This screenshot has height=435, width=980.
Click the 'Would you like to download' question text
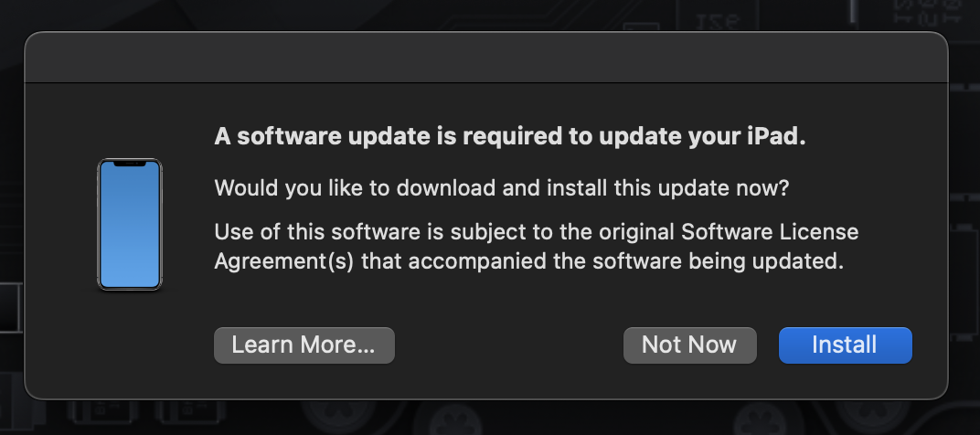pos(502,187)
